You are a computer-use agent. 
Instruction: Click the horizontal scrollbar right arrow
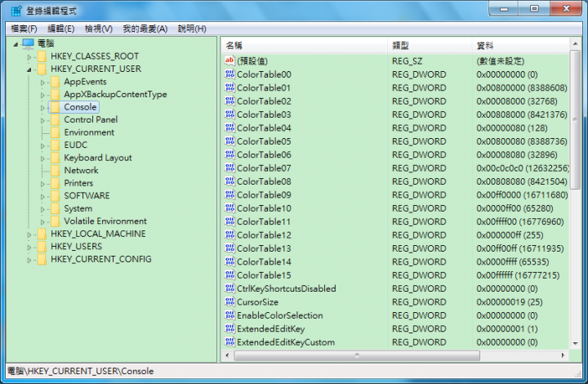point(563,355)
